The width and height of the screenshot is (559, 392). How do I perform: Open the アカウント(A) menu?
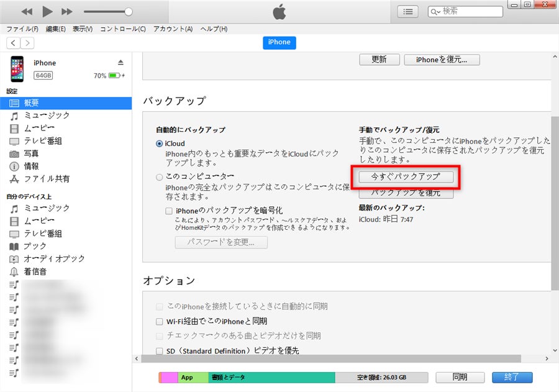pos(173,29)
